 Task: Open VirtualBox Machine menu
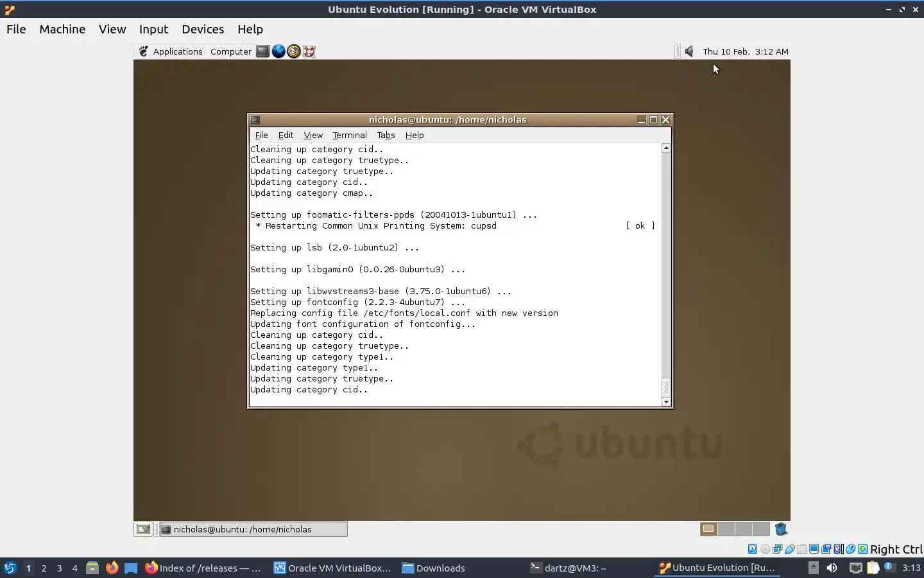click(62, 29)
